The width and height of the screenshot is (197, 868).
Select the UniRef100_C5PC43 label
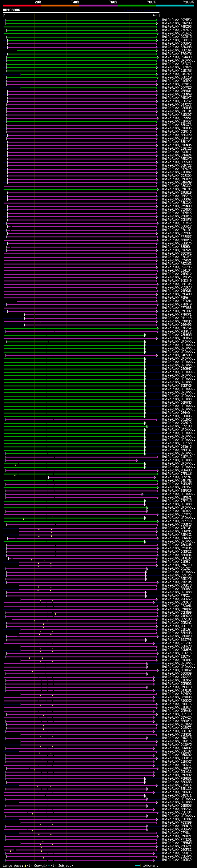click(x=177, y=131)
